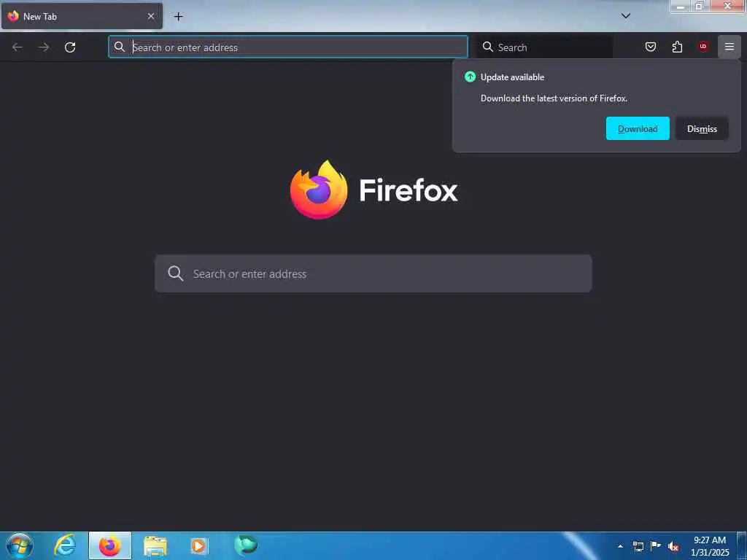Show hidden system tray icons
The height and width of the screenshot is (560, 747).
[x=620, y=546]
